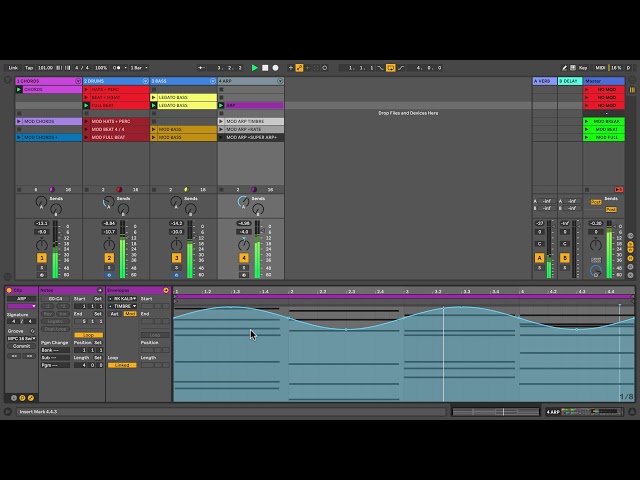The height and width of the screenshot is (480, 640).
Task: Toggle track 1 activator button
Action: (x=42, y=258)
